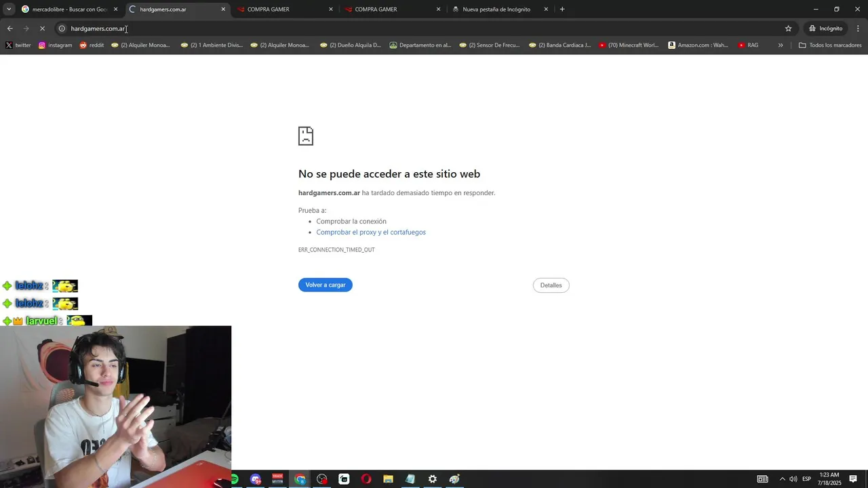Expand hidden bookmarks with double chevron
The image size is (868, 488).
(x=781, y=45)
